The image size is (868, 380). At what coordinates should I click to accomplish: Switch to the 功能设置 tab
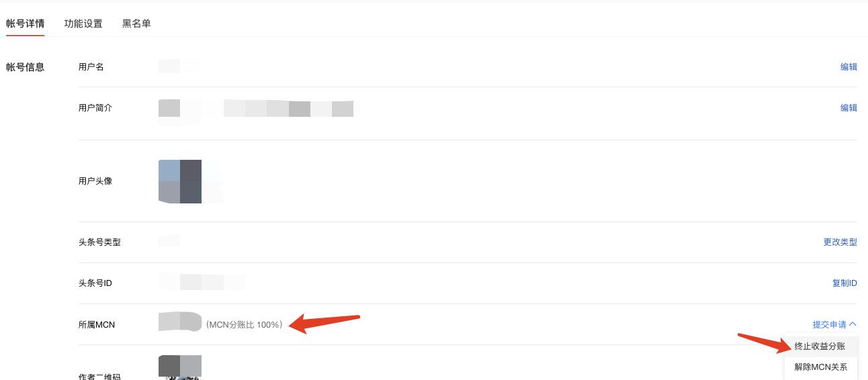(83, 23)
